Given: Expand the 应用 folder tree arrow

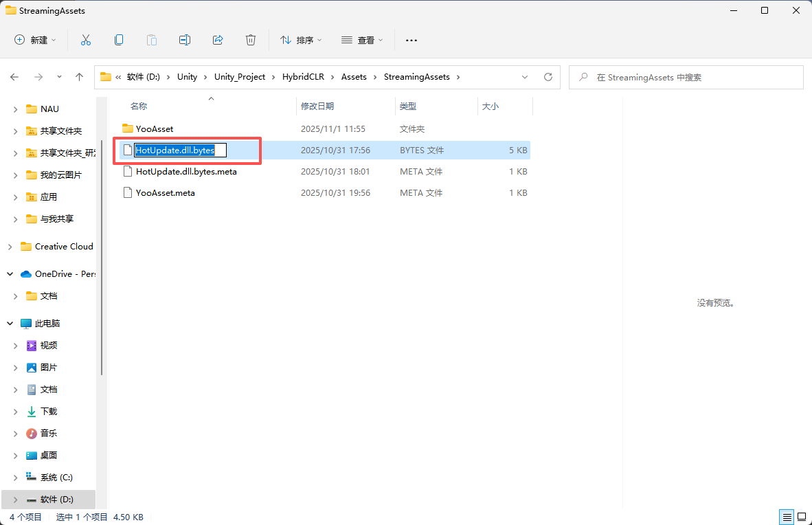Looking at the screenshot, I should (x=15, y=197).
